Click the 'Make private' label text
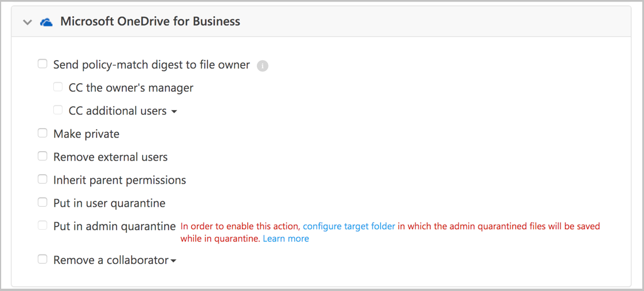This screenshot has height=291, width=644. point(86,134)
